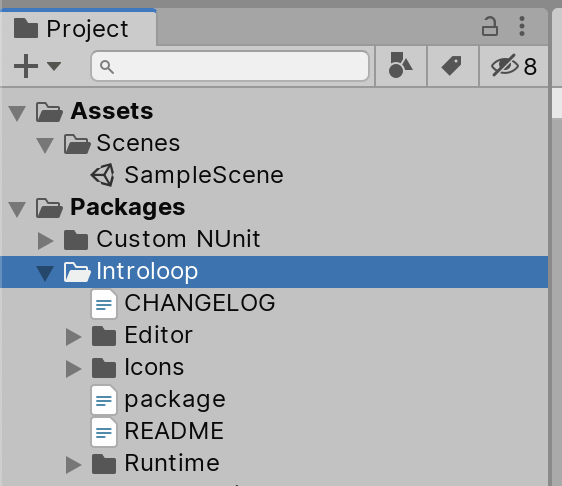This screenshot has width=562, height=486.
Task: Open the Project panel three-dot menu
Action: 522,26
